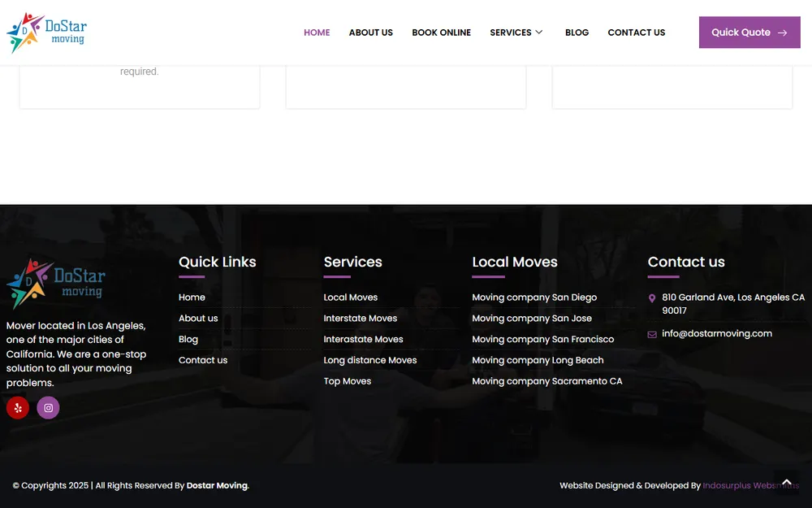
Task: Open footer Quick Links Home link
Action: 192,297
